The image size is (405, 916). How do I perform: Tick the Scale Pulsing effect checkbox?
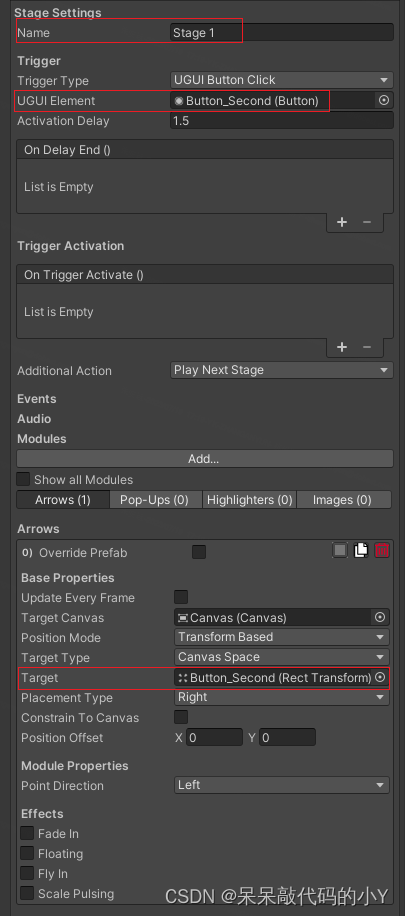27,893
